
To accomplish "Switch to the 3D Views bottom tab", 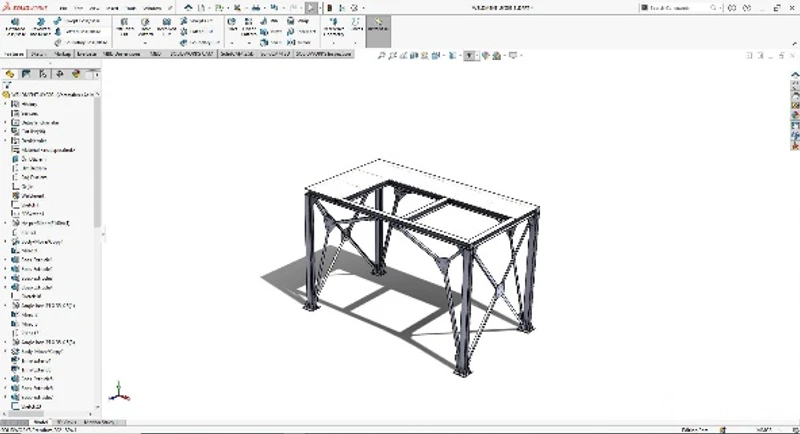I will pyautogui.click(x=66, y=422).
